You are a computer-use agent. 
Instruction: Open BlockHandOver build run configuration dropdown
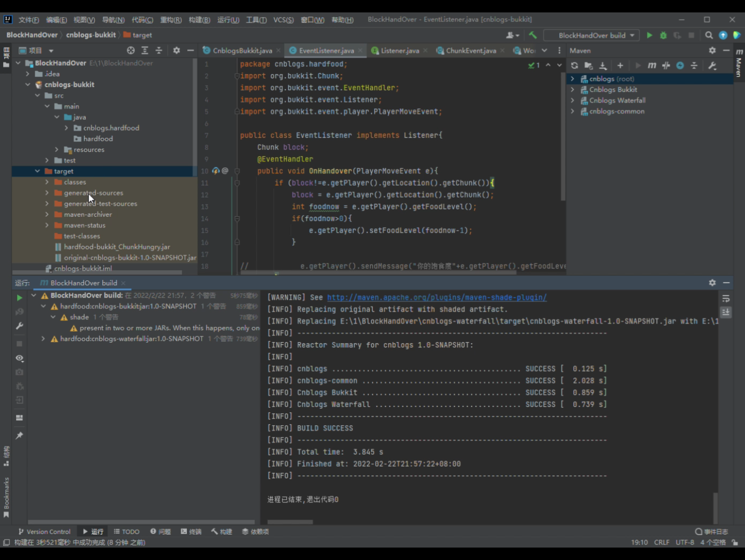[591, 35]
